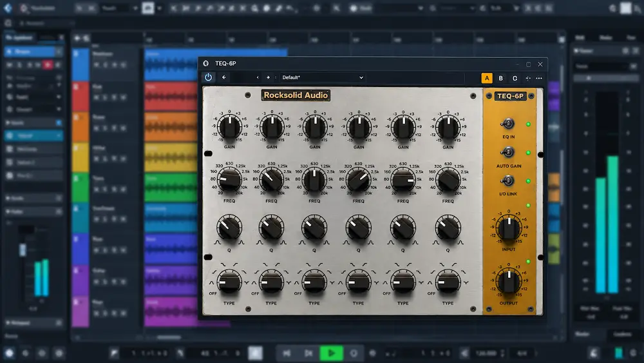644x363 pixels.
Task: Click the back arrow in plugin header
Action: pyautogui.click(x=224, y=77)
